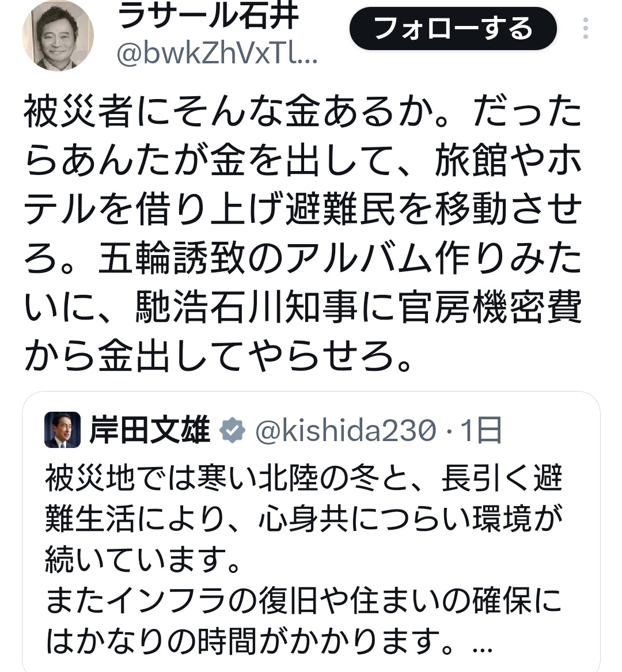Tap quoted line はかなりの時間がかかります。
Viewport: 622px width, 672px height.
pos(249,641)
